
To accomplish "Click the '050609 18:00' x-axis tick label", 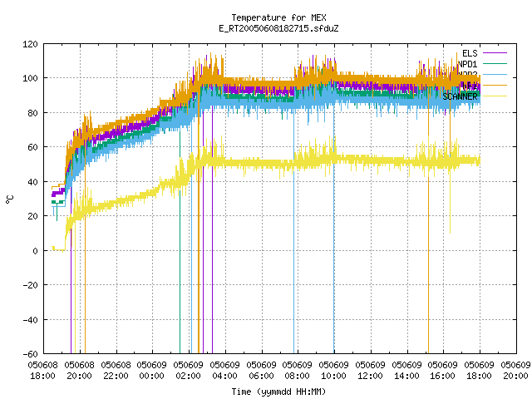I will click(479, 371).
